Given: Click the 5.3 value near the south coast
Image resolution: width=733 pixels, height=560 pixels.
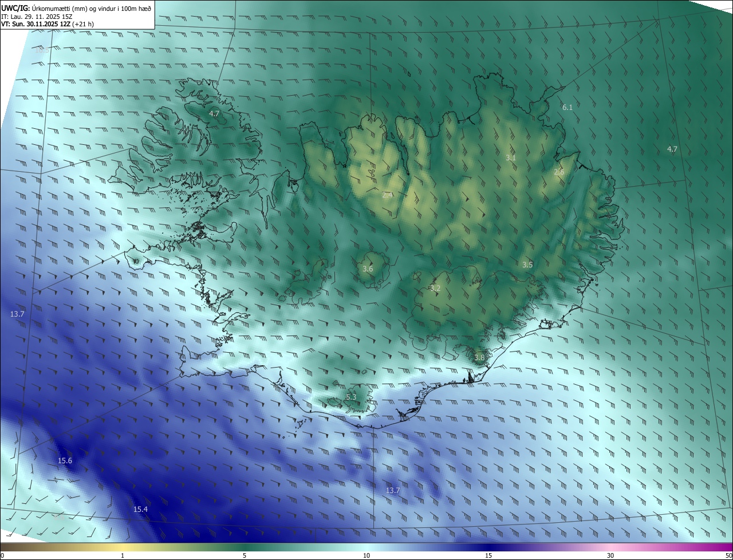Looking at the screenshot, I should tap(351, 397).
